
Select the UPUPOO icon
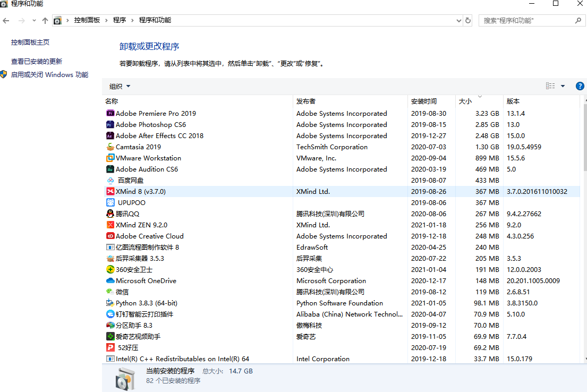pyautogui.click(x=110, y=202)
